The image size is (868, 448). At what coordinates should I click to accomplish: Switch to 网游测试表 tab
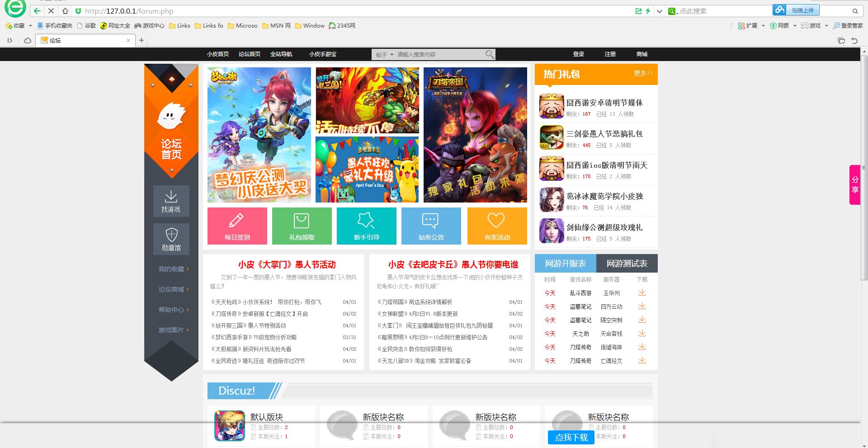627,264
